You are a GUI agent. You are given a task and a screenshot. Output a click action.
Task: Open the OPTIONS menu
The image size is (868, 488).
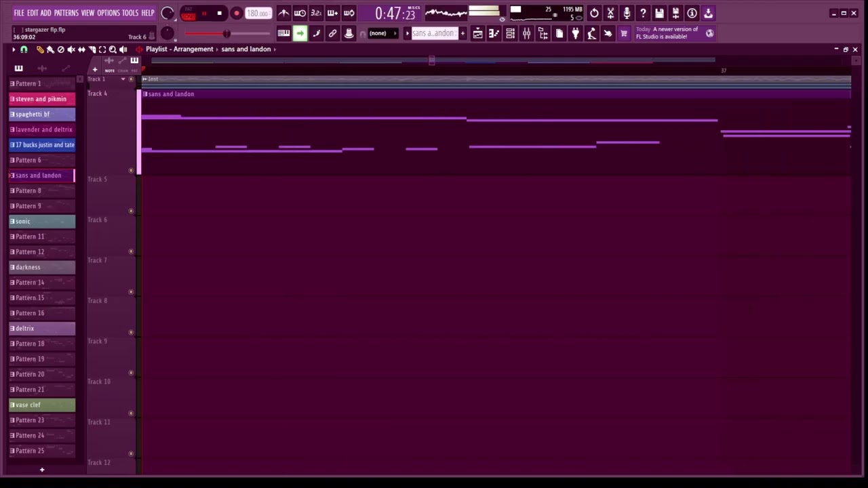(x=108, y=13)
